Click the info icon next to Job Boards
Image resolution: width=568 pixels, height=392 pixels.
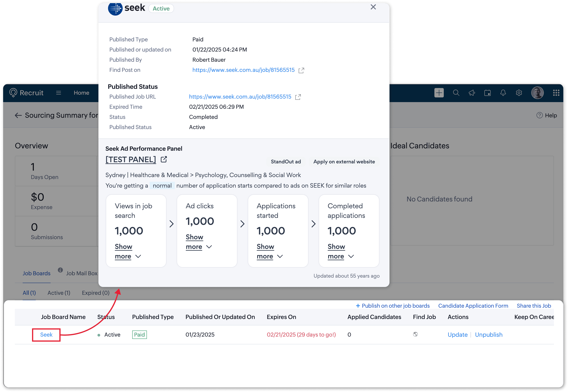pyautogui.click(x=60, y=270)
